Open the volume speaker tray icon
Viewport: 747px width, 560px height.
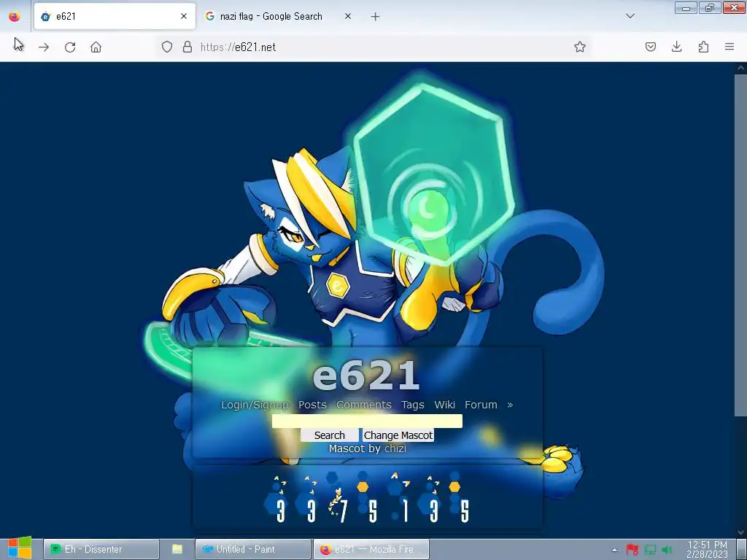click(x=667, y=550)
